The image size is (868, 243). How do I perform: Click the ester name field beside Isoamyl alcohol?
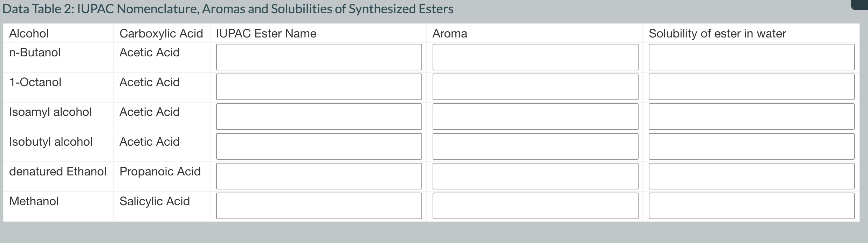[319, 116]
